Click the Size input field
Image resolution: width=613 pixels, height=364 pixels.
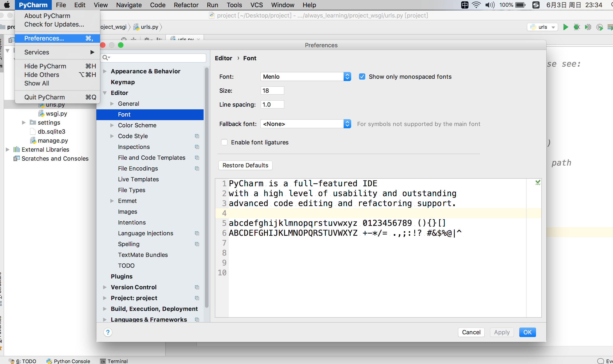(x=272, y=90)
